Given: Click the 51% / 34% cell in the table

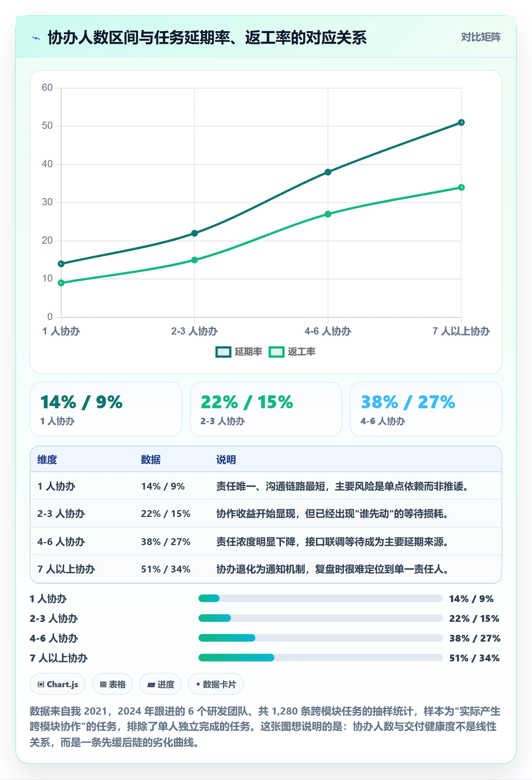Looking at the screenshot, I should pyautogui.click(x=166, y=569).
